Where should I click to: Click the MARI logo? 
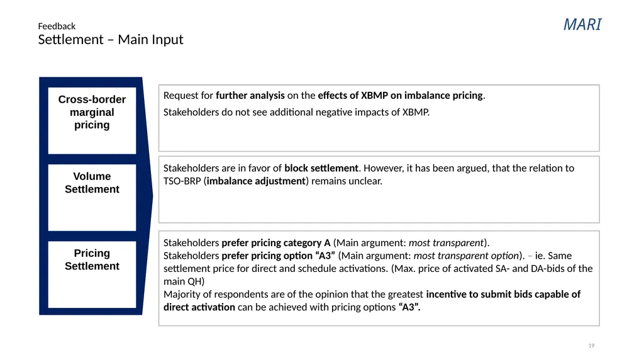coord(582,25)
